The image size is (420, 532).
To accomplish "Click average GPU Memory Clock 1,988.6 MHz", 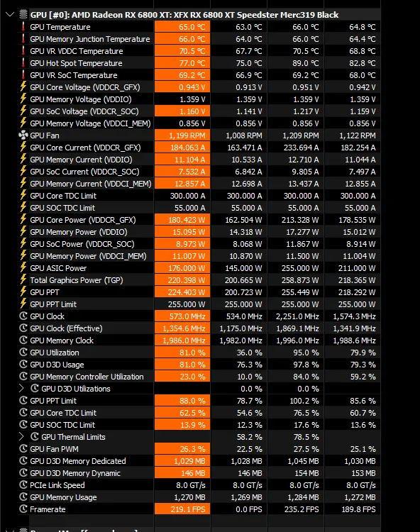I will coord(354,340).
